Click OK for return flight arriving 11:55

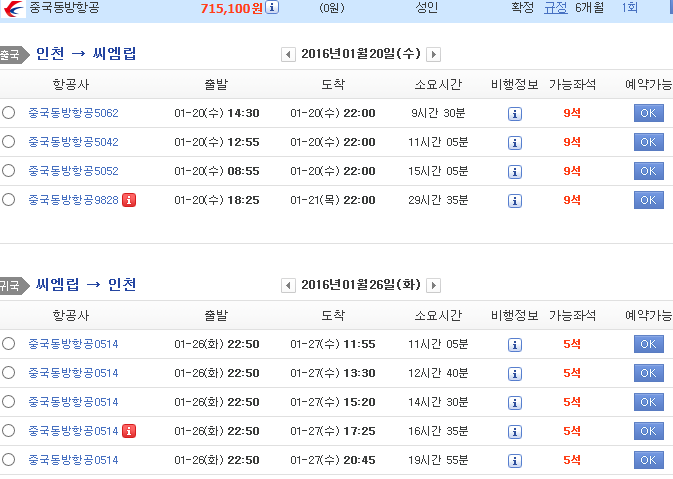point(649,344)
